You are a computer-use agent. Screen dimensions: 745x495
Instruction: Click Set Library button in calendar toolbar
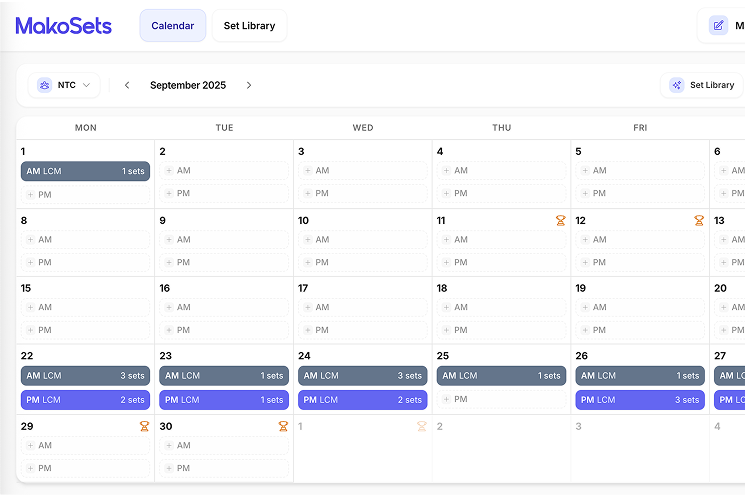tap(702, 86)
